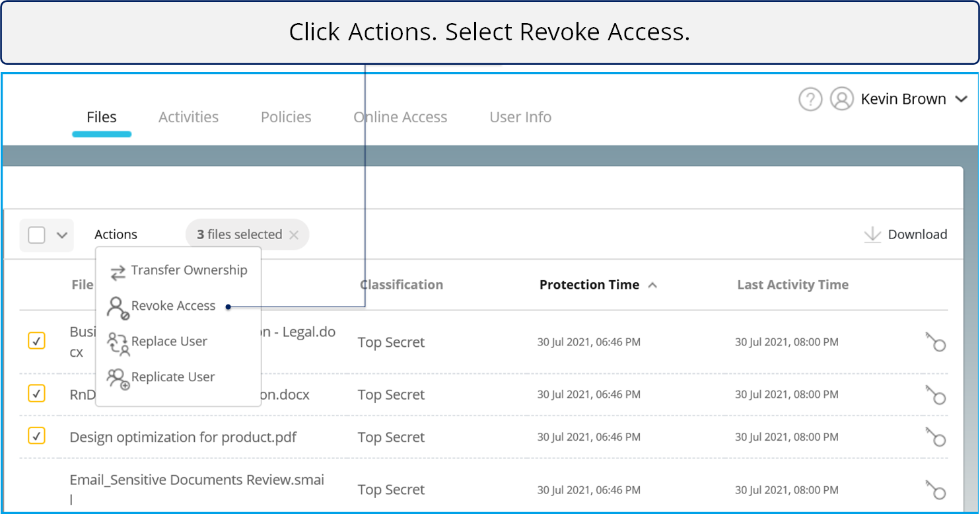The width and height of the screenshot is (980, 514).
Task: Open the Kevin Brown account dropdown chevron
Action: pyautogui.click(x=960, y=100)
